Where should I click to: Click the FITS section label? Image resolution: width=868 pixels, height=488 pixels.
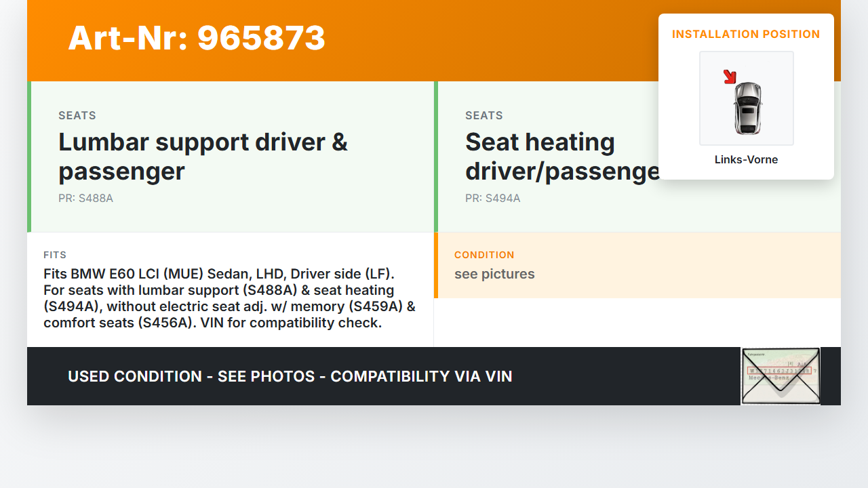click(x=55, y=255)
